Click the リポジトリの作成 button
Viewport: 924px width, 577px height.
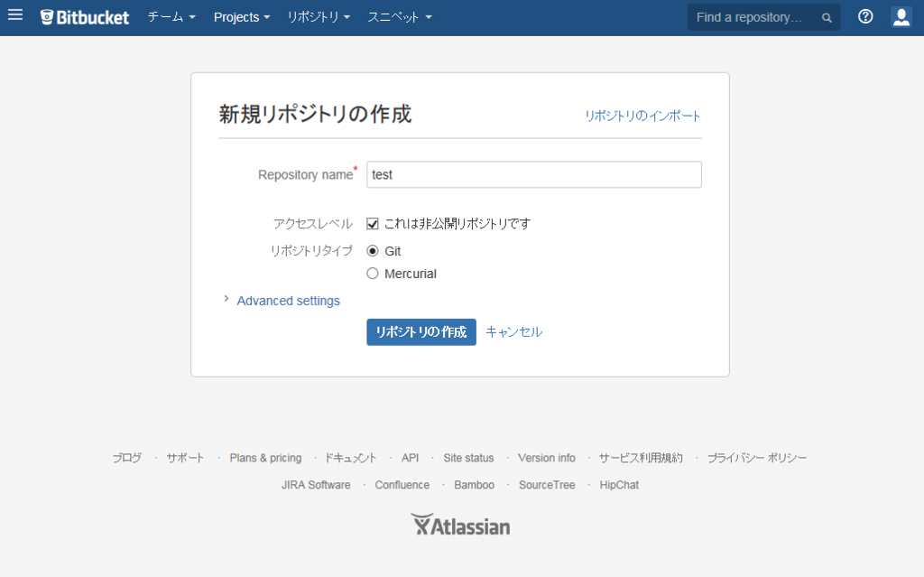pyautogui.click(x=421, y=332)
